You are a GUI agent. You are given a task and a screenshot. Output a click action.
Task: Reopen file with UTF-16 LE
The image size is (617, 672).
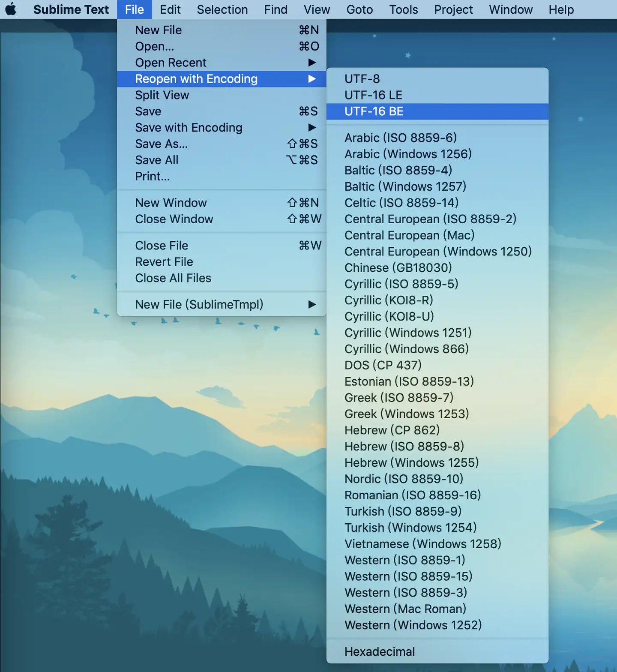coord(437,95)
